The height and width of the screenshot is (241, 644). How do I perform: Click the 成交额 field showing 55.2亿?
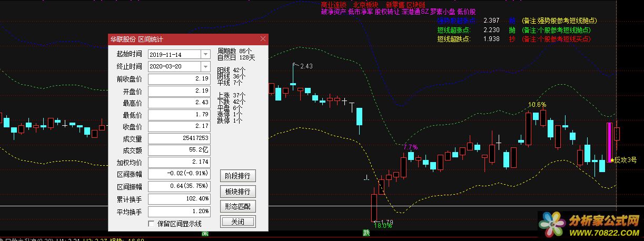[x=179, y=150]
